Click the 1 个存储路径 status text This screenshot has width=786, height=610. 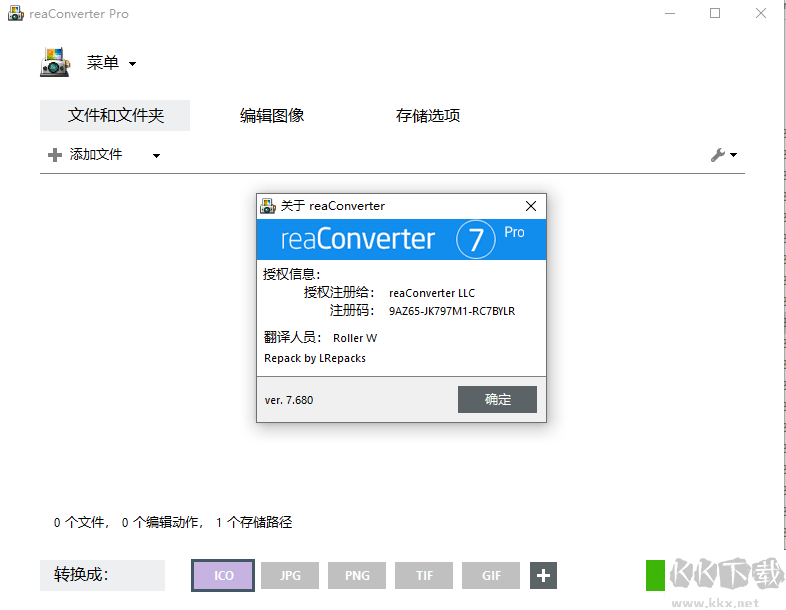pos(254,522)
